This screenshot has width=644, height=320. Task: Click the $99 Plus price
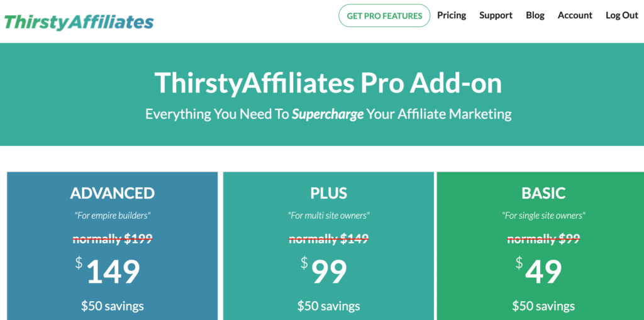(x=328, y=272)
